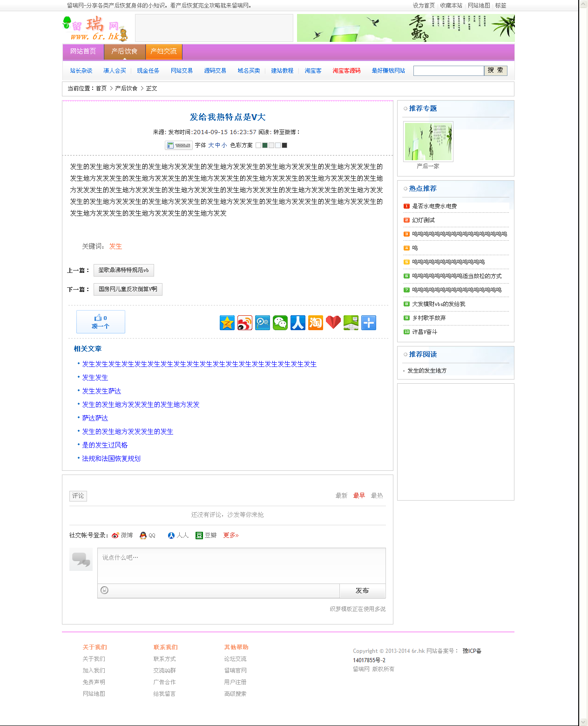Image resolution: width=588 pixels, height=726 pixels.
Task: Share article via Renren icon
Action: (x=298, y=323)
